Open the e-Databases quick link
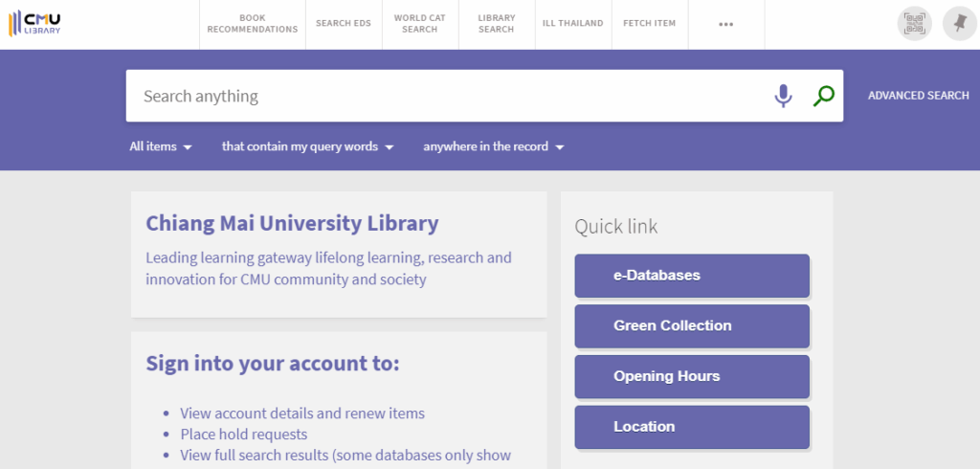The image size is (980, 469). coord(692,276)
